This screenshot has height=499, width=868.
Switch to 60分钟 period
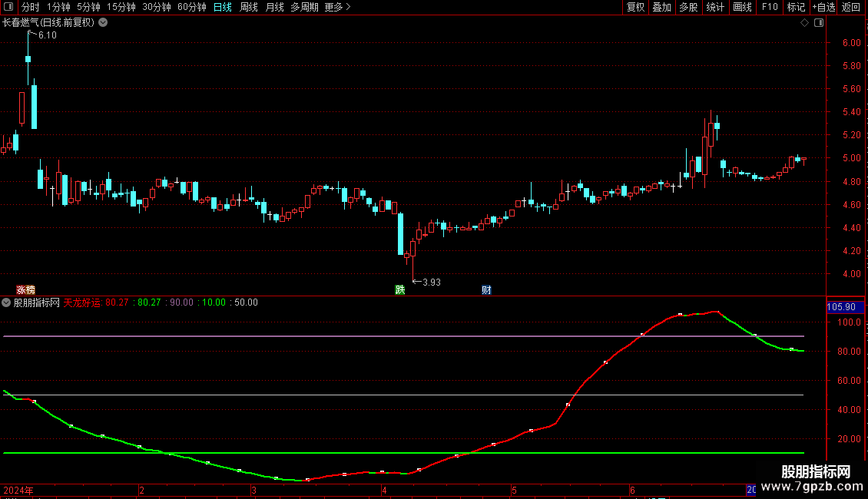pyautogui.click(x=191, y=7)
